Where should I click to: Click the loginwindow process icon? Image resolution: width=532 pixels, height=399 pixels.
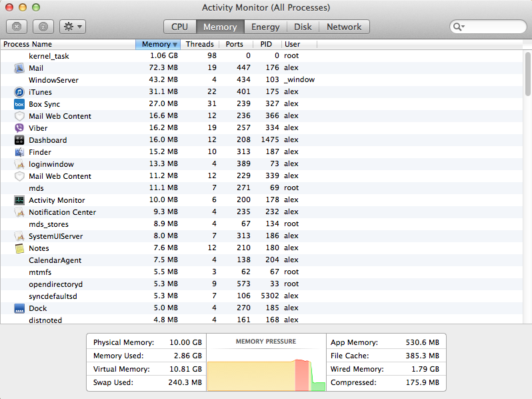tap(19, 164)
